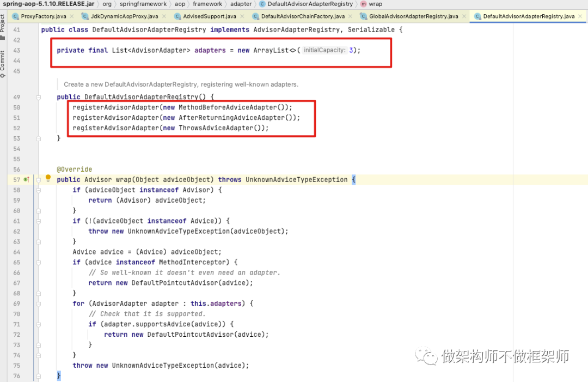Close the AdvisedSupport.java tab
The width and height of the screenshot is (588, 382).
pos(242,16)
